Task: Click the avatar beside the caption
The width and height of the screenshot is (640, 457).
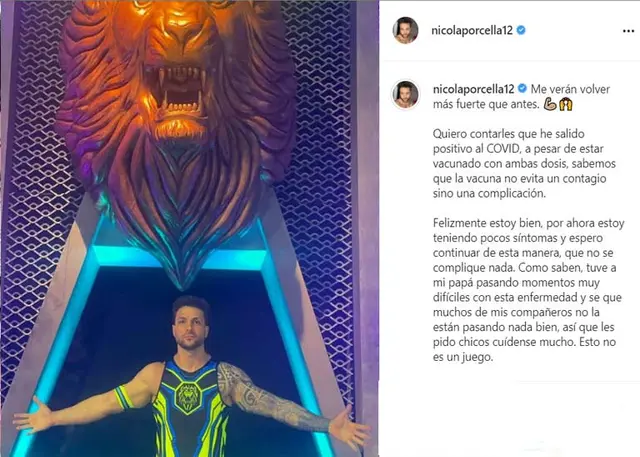Action: [405, 95]
